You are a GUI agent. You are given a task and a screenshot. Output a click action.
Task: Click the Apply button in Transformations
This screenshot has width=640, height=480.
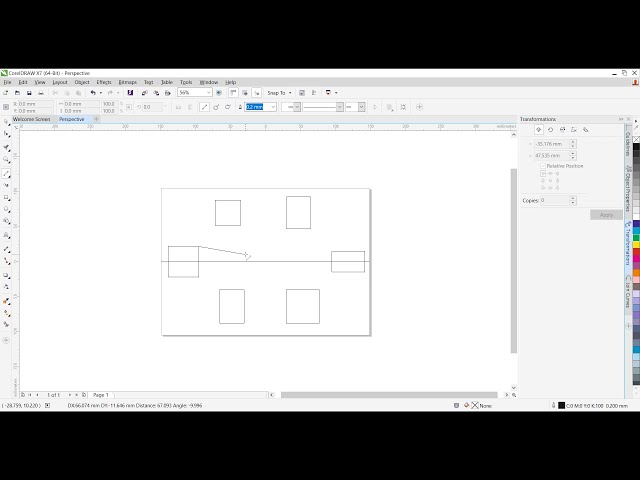(606, 215)
